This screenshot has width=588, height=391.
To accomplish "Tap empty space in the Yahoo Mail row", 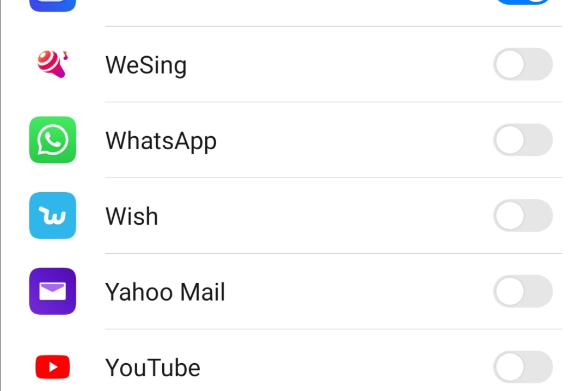I will pos(354,291).
